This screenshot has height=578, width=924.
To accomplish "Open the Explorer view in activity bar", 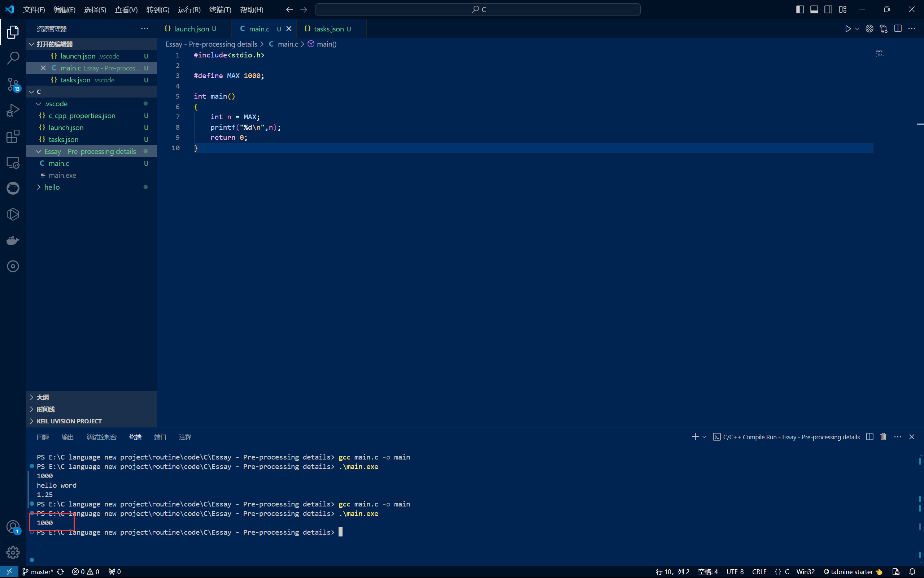I will tap(13, 32).
